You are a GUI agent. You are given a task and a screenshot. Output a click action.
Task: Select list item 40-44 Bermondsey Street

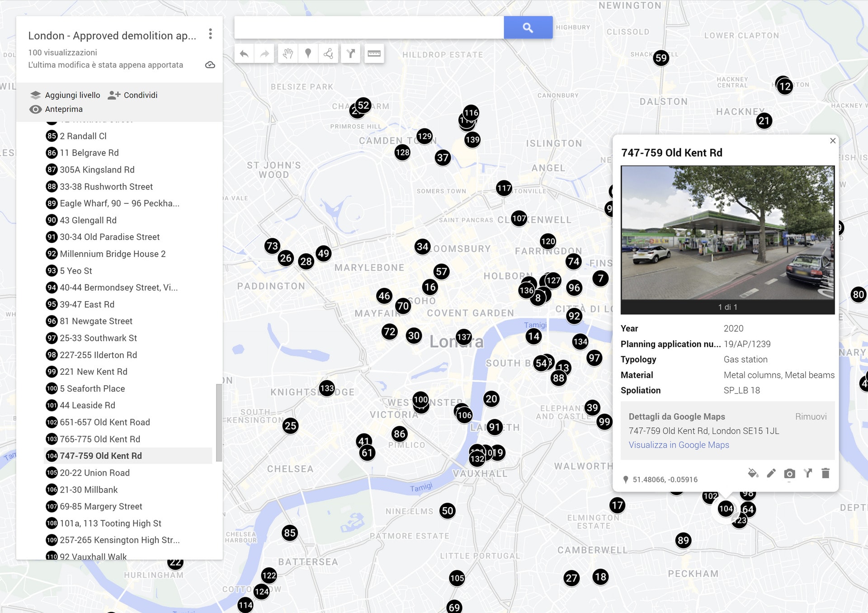coord(128,288)
